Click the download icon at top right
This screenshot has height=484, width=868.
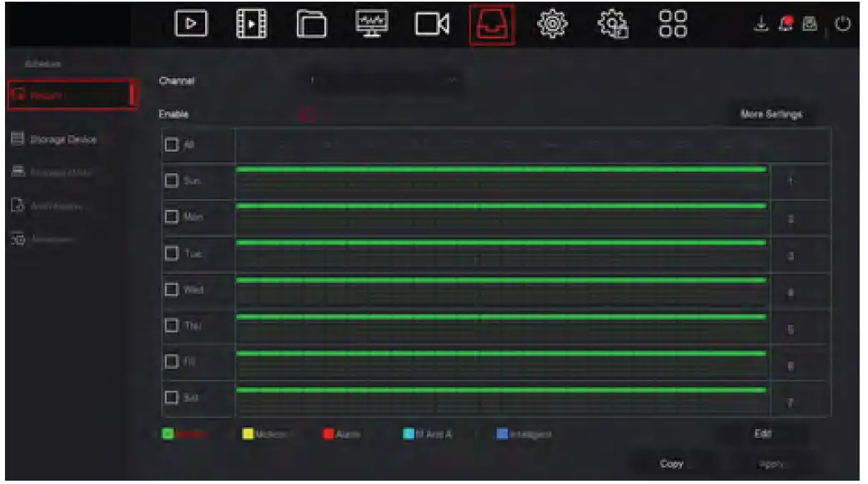point(761,23)
